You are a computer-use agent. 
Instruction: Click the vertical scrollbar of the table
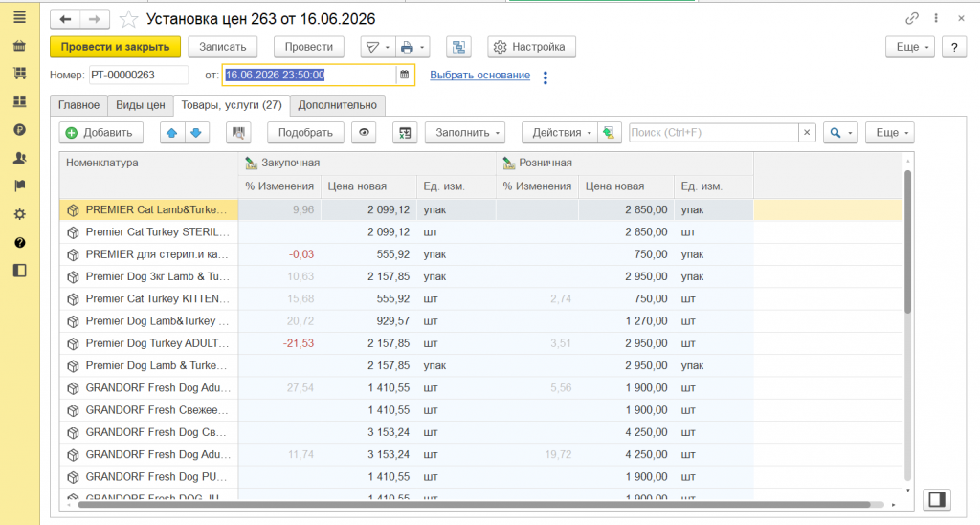[907, 240]
